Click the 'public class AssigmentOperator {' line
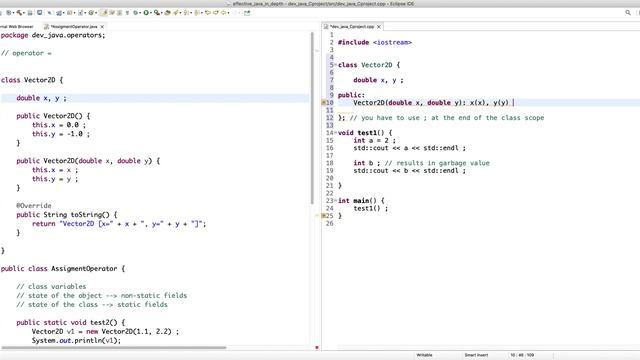The height and width of the screenshot is (360, 640). (x=63, y=269)
